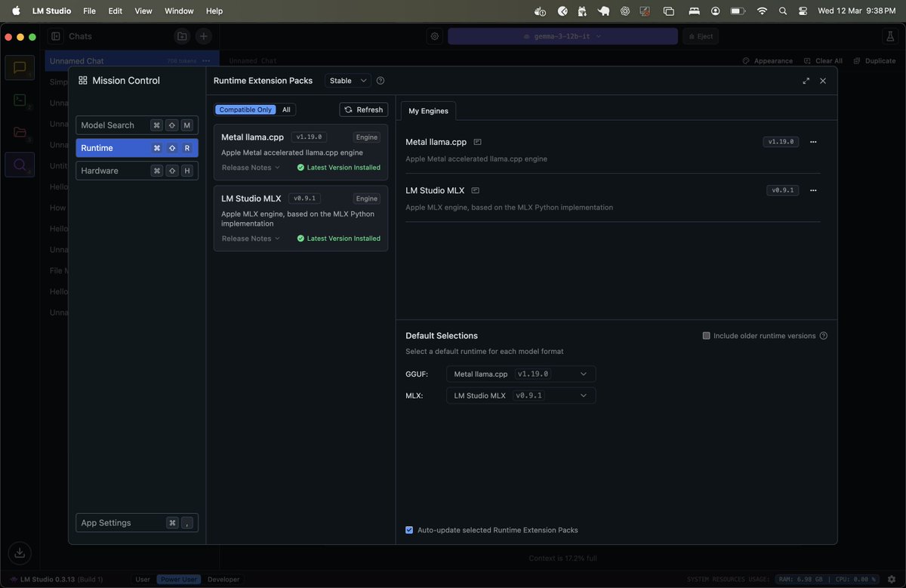Open the Developer terminal sidebar icon
The height and width of the screenshot is (588, 906).
(20, 100)
